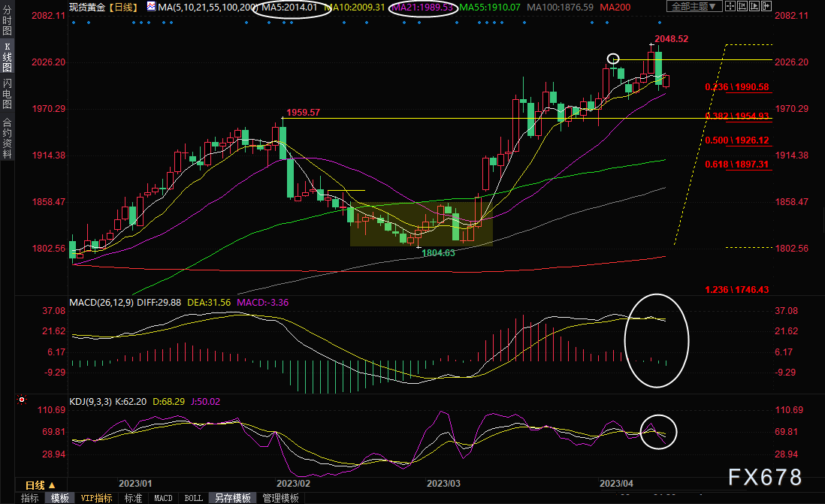Click the MA55:1910.07 value label
The width and height of the screenshot is (825, 504).
click(490, 7)
